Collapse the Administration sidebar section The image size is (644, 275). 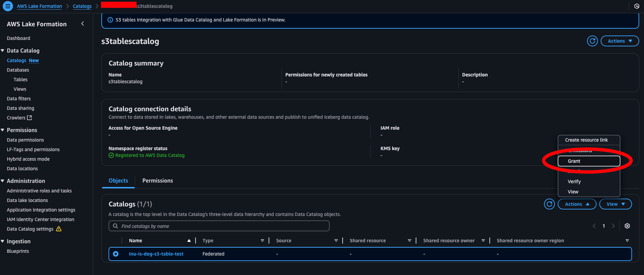2,181
